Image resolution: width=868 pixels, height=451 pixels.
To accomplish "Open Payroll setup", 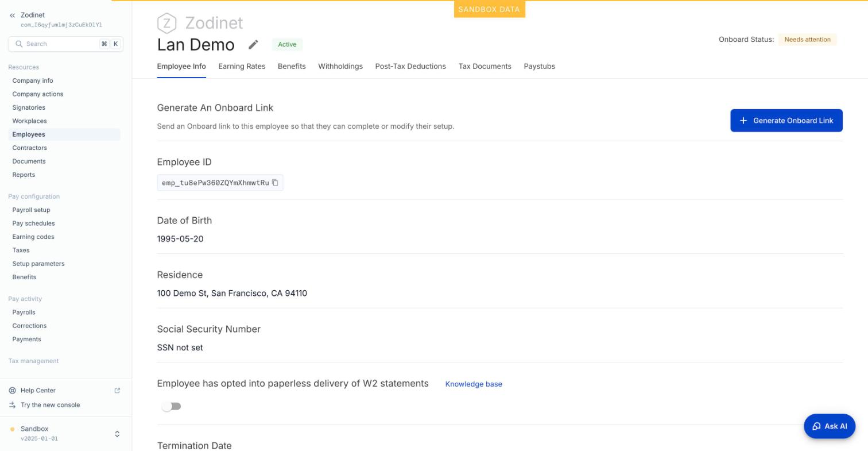I will click(x=31, y=210).
